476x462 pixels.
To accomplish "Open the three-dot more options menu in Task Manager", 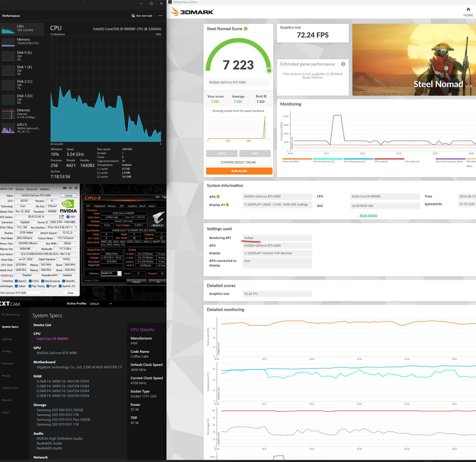I will click(160, 16).
